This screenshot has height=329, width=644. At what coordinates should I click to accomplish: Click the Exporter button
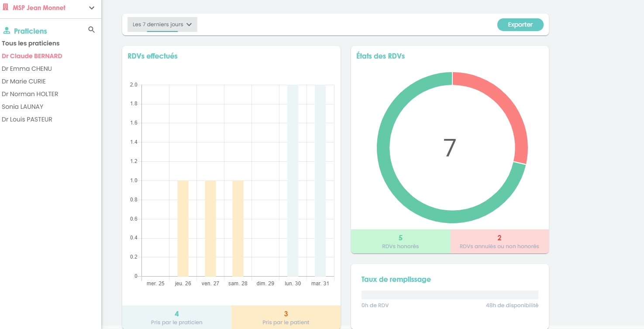520,24
